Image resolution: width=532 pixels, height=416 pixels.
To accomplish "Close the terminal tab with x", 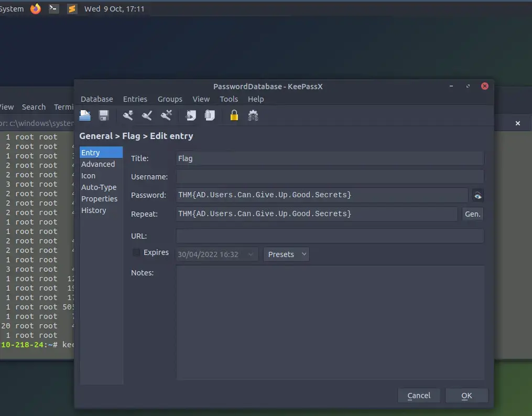I will 518,123.
